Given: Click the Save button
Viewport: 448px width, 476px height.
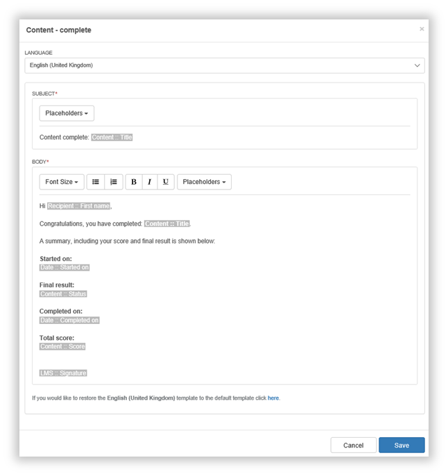Looking at the screenshot, I should coord(402,445).
